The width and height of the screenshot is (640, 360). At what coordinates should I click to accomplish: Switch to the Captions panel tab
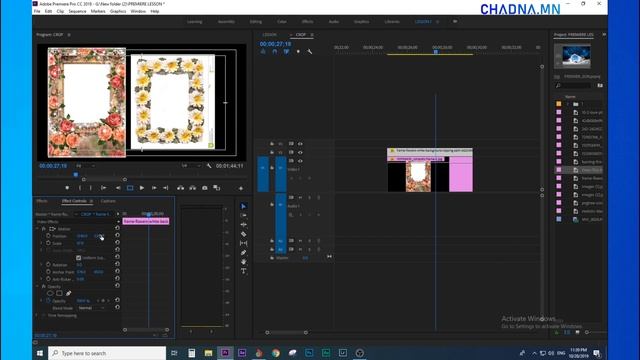[x=108, y=201]
